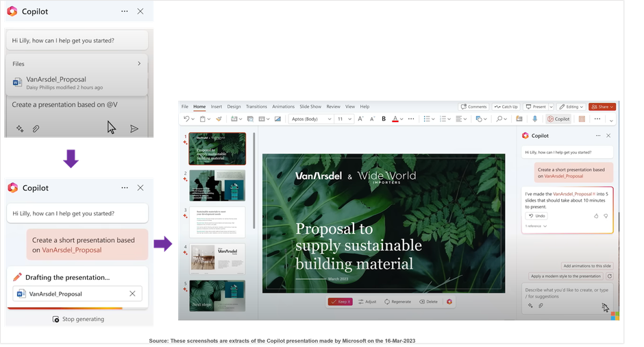Screen dimensions: 644x347
Task: Click the Designer grid icon beside Copilot
Action: [582, 119]
